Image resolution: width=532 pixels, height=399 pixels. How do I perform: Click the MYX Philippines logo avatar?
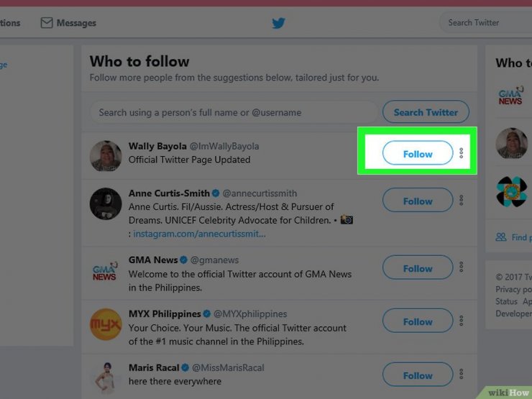pyautogui.click(x=105, y=324)
